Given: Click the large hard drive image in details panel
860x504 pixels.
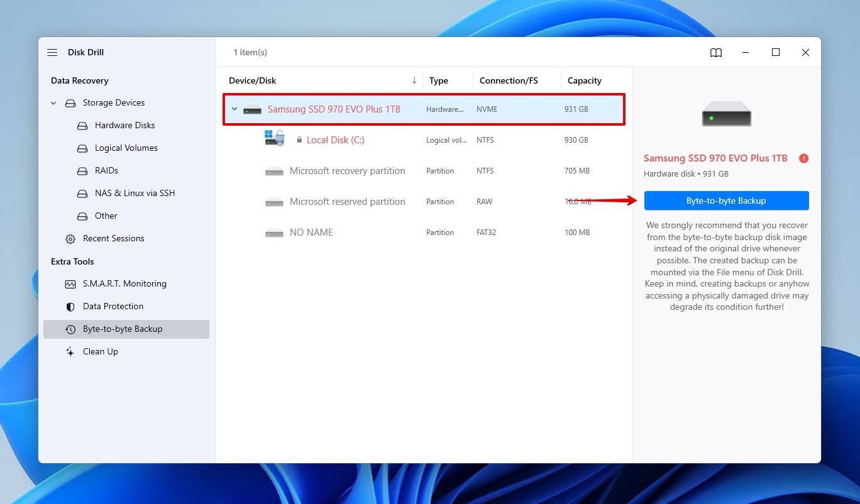Looking at the screenshot, I should (x=727, y=114).
